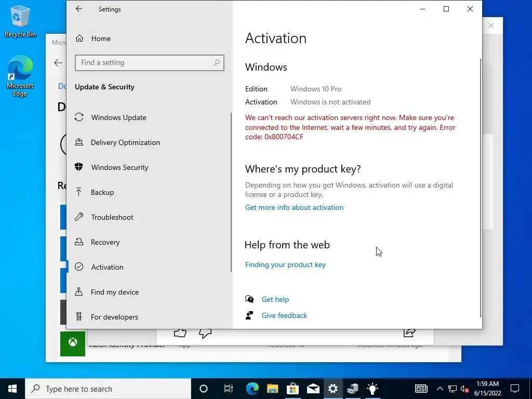The width and height of the screenshot is (532, 399).
Task: Open the taskbar clock and date
Action: (x=487, y=389)
